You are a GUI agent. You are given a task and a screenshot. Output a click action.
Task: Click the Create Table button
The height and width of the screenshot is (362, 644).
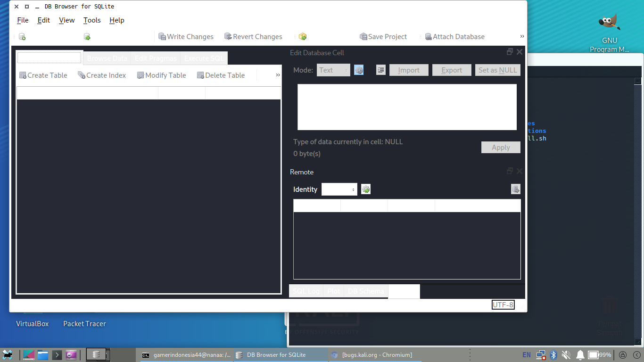tap(43, 75)
